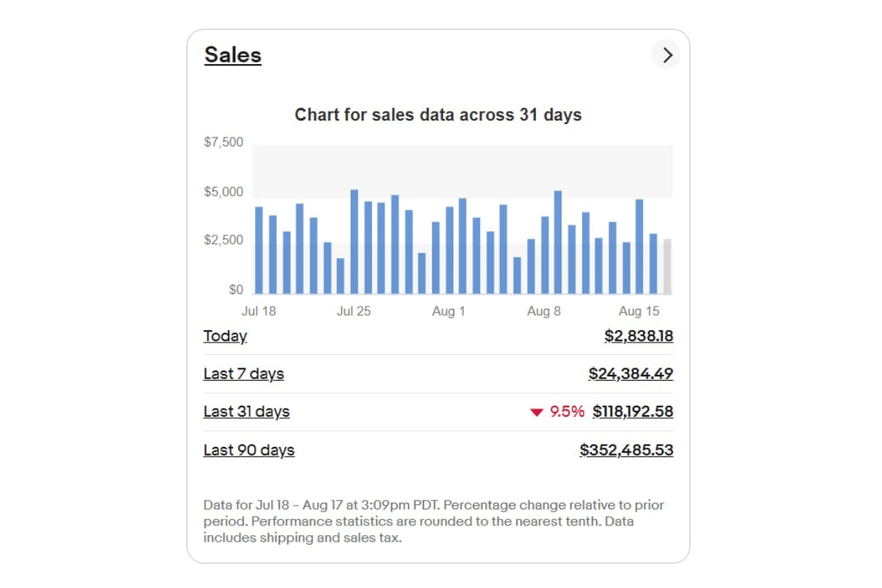Click the $118,192.58 sales amount
Screen dimensions: 882x588
point(633,412)
